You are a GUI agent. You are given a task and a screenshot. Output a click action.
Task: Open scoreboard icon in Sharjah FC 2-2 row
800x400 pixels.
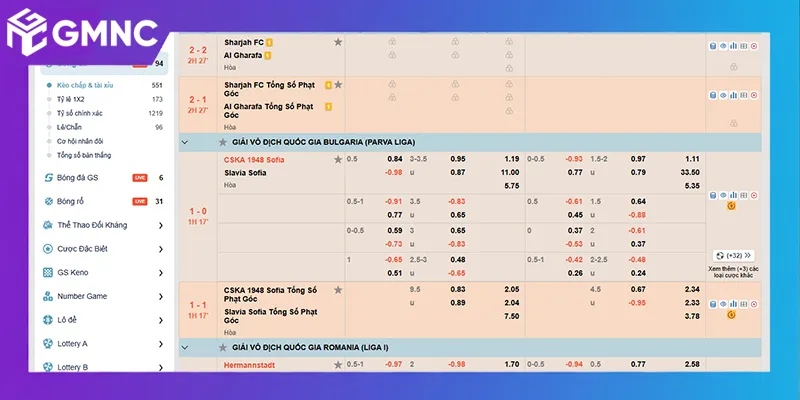(x=743, y=46)
